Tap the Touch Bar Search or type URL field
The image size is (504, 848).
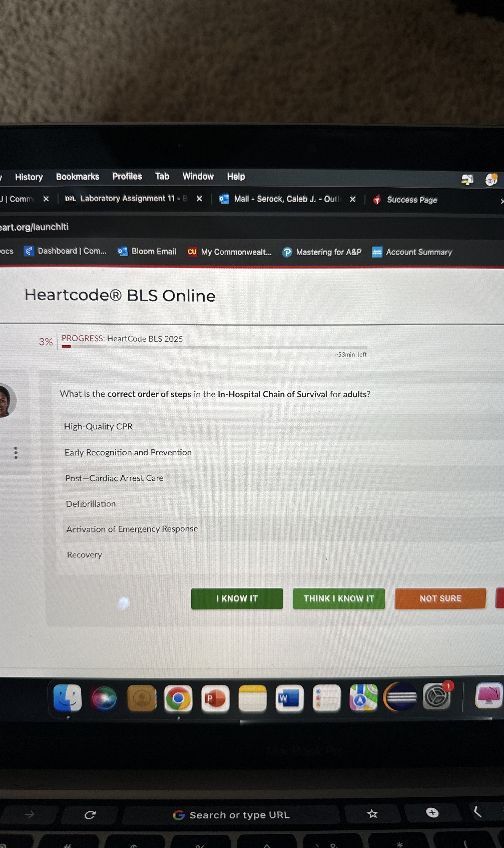click(x=231, y=815)
